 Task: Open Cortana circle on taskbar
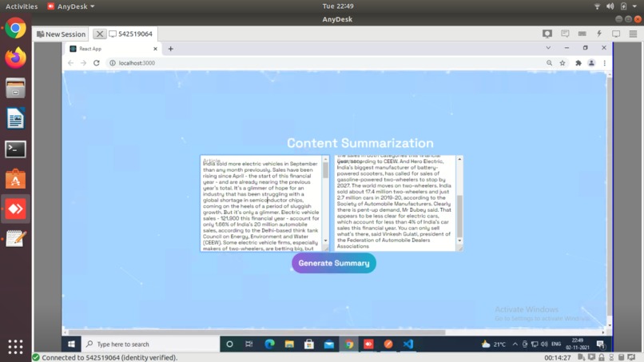click(x=229, y=344)
